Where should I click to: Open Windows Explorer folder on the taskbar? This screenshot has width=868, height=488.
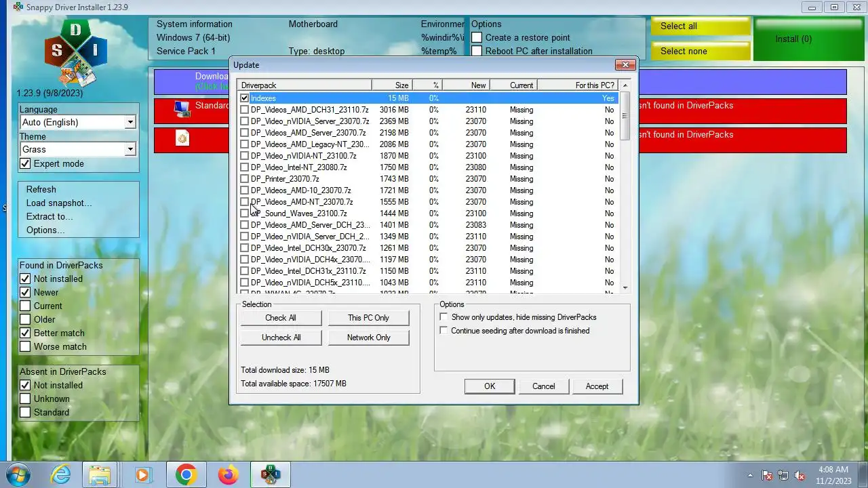click(100, 474)
